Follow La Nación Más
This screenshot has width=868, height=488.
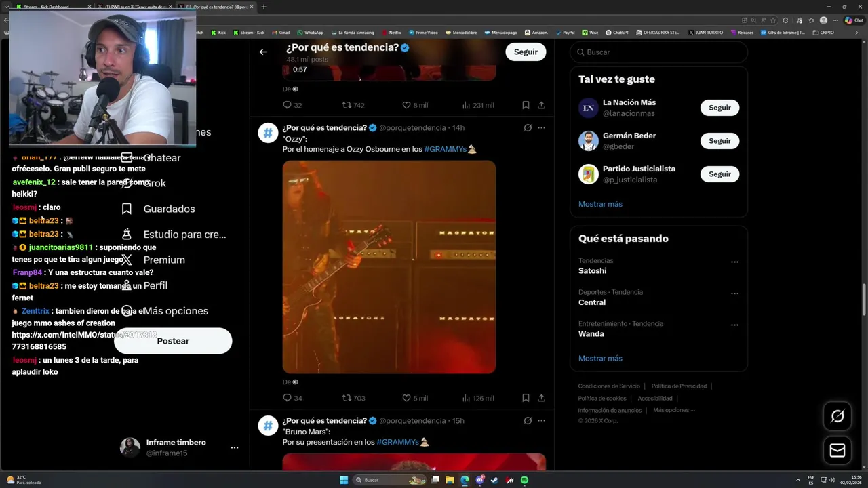719,108
